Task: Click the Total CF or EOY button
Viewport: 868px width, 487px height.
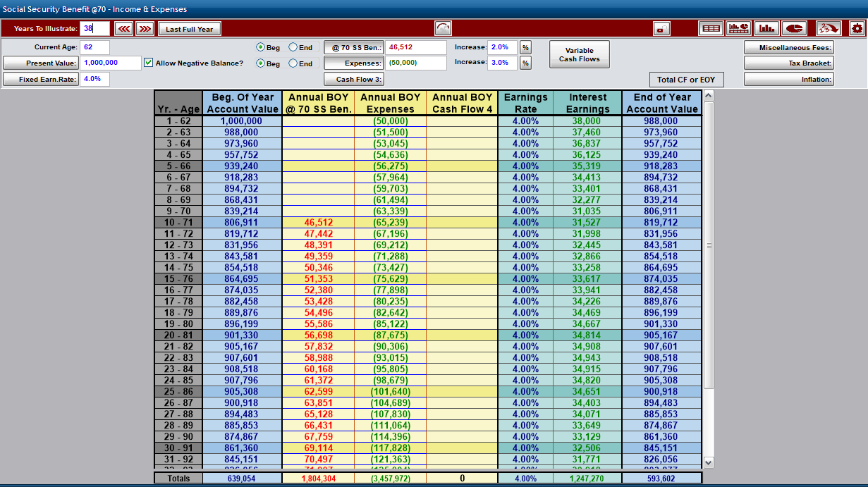Action: point(686,79)
